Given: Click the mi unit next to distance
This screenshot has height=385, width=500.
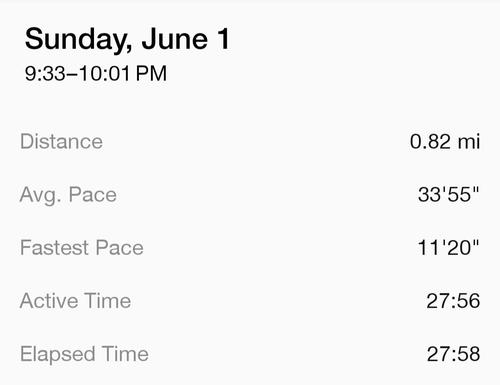Looking at the screenshot, I should coord(469,141).
